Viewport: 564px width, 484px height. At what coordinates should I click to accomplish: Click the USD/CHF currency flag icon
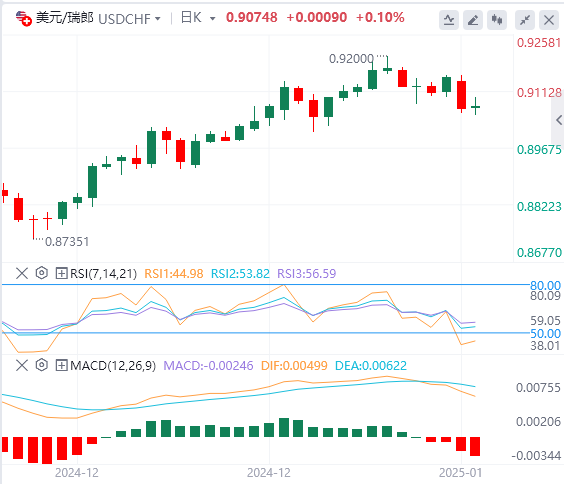(x=24, y=18)
